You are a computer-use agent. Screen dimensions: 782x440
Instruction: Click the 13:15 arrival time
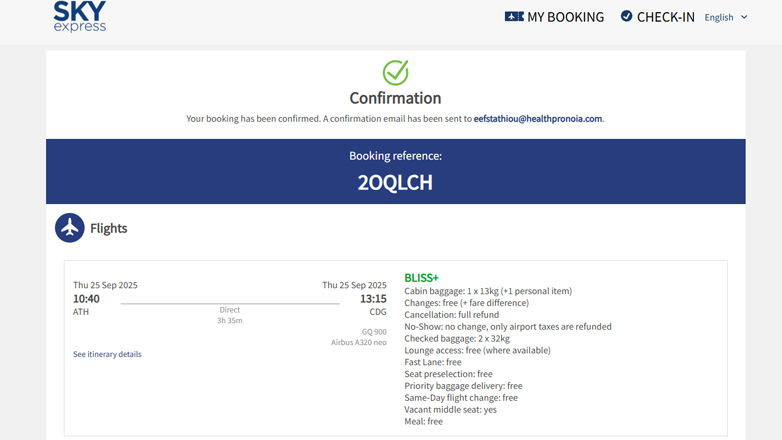[373, 299]
